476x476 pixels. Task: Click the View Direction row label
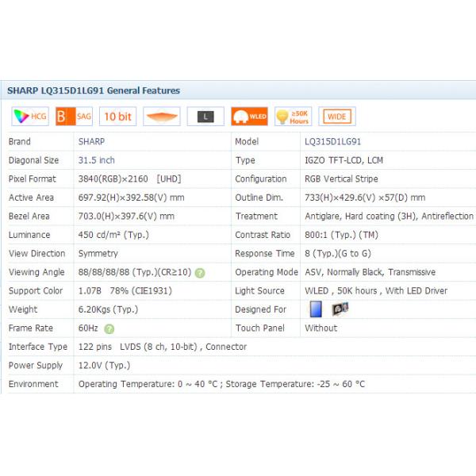click(x=37, y=254)
